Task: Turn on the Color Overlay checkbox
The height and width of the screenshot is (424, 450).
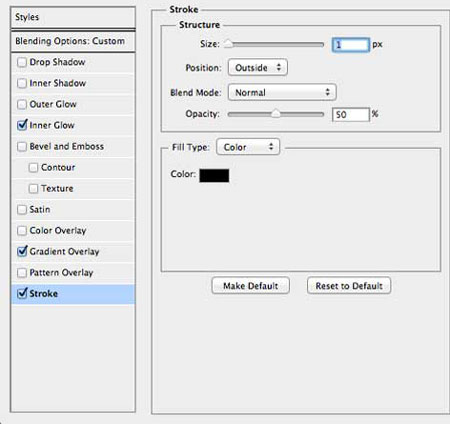Action: 22,230
